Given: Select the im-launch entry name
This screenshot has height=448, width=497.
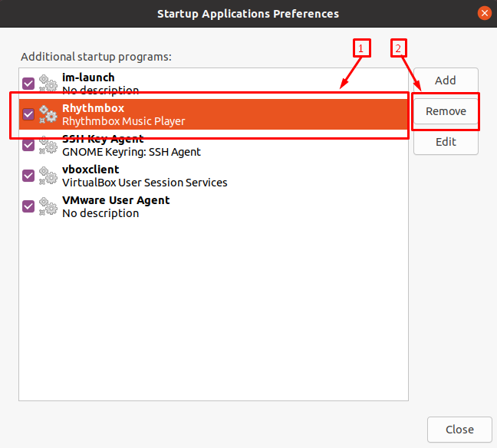Looking at the screenshot, I should [88, 77].
